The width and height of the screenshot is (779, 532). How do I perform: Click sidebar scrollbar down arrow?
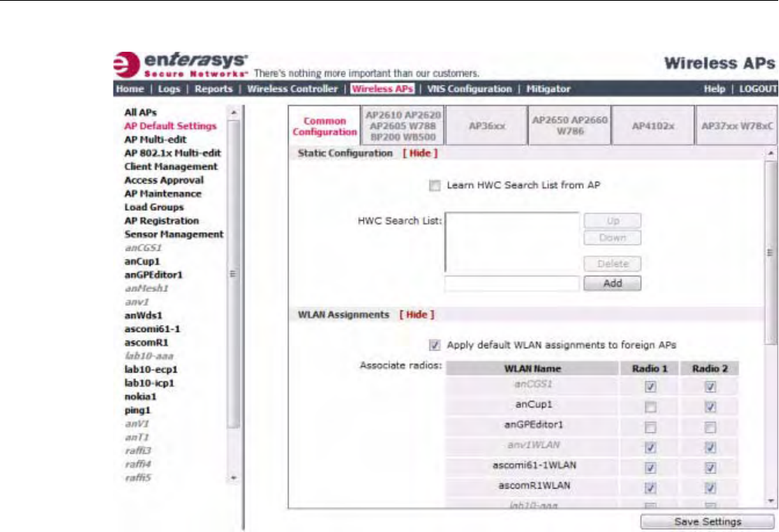[x=233, y=479]
